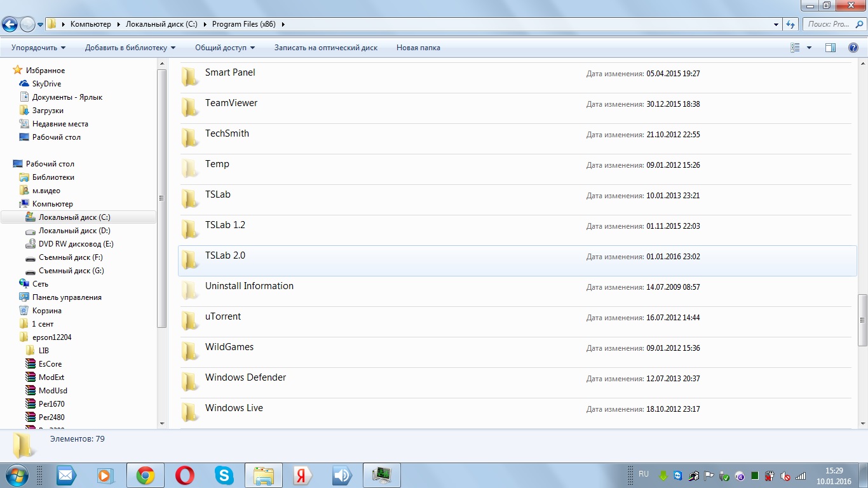Toggle the preview pane icon
Viewport: 868px width, 488px height.
coord(831,48)
